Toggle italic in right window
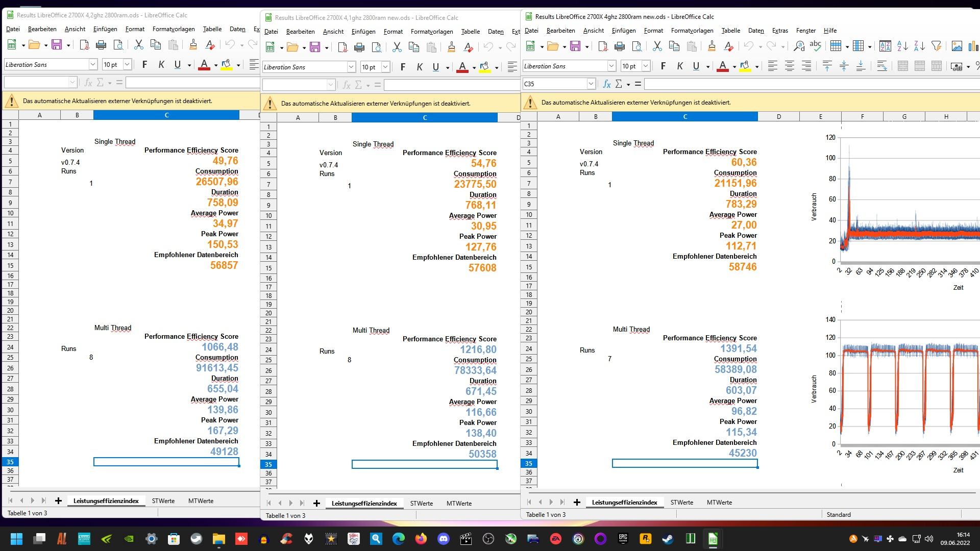The width and height of the screenshot is (980, 551). 680,66
